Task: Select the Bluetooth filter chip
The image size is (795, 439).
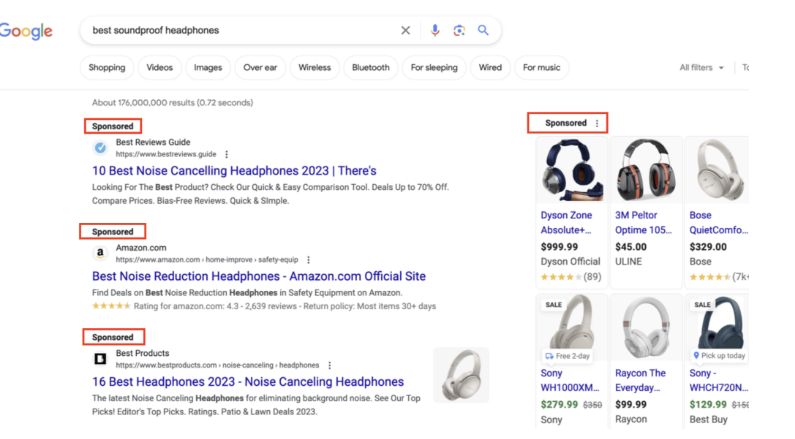Action: (371, 67)
